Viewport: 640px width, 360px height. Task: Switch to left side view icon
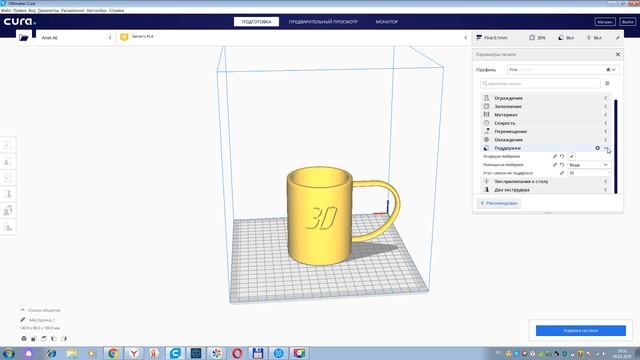[53, 339]
